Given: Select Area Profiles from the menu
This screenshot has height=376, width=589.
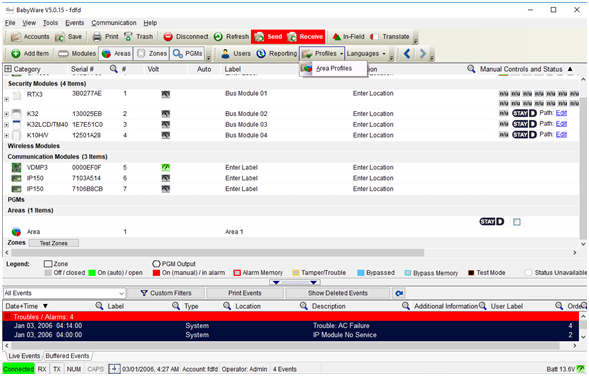Looking at the screenshot, I should point(333,68).
